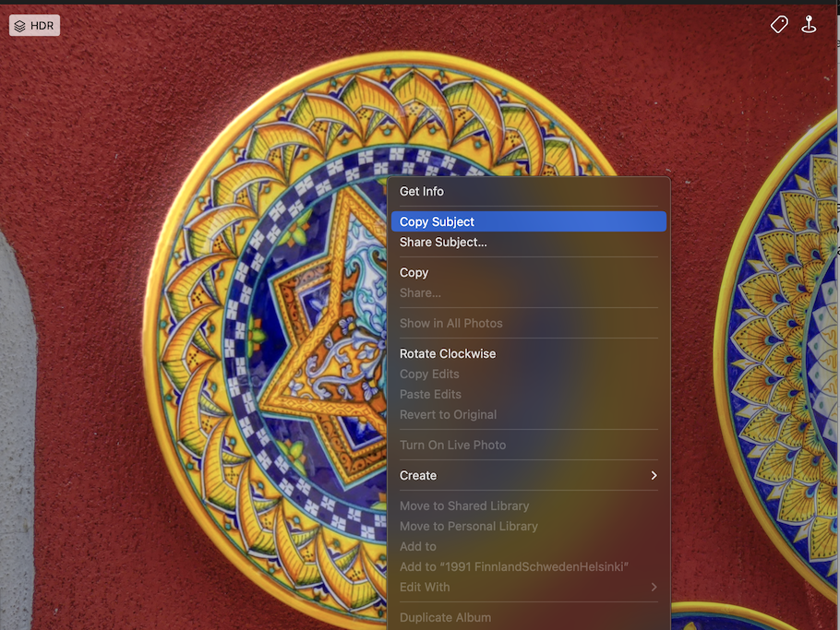Click Revert to Original entry
This screenshot has width=840, height=630.
pyautogui.click(x=528, y=415)
